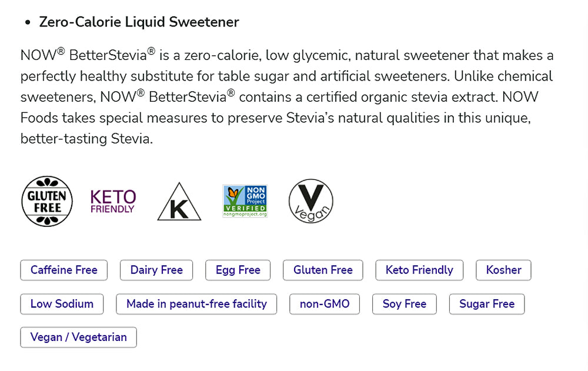Click the triangle K Kosher symbol

point(179,203)
